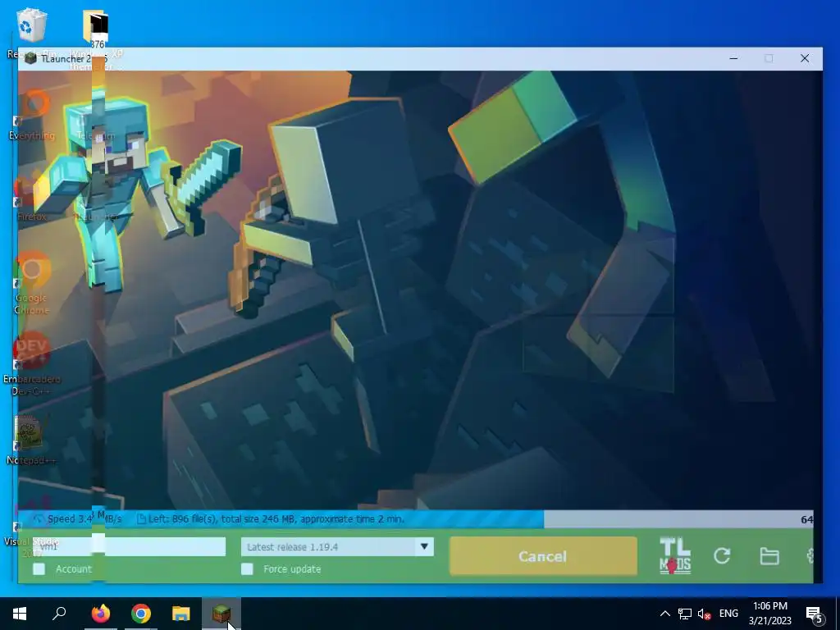Click the network tray icon
Screen dimensions: 840x630
click(x=685, y=614)
